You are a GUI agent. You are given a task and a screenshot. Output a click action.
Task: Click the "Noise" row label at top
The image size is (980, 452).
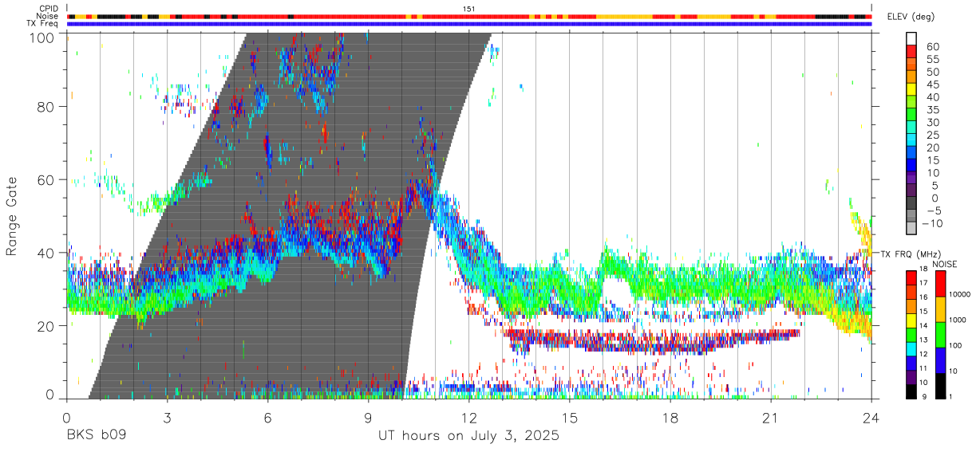pyautogui.click(x=48, y=16)
